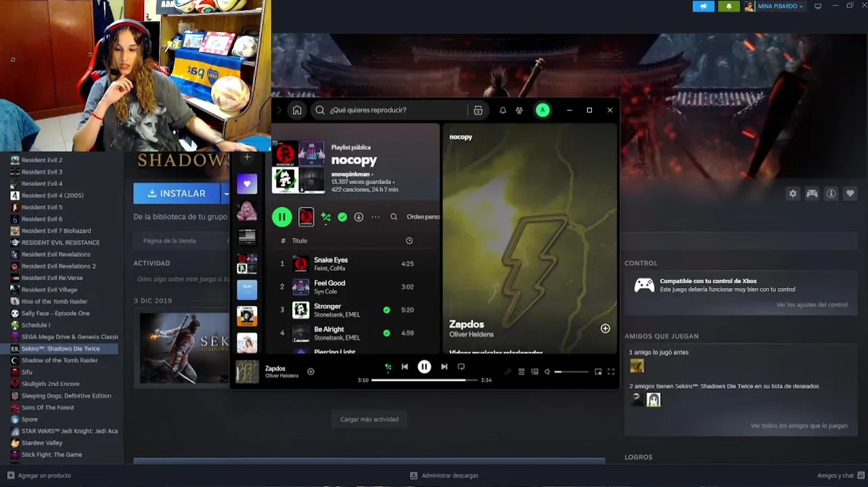Toggle shuffle in bottom player controls

coord(388,367)
